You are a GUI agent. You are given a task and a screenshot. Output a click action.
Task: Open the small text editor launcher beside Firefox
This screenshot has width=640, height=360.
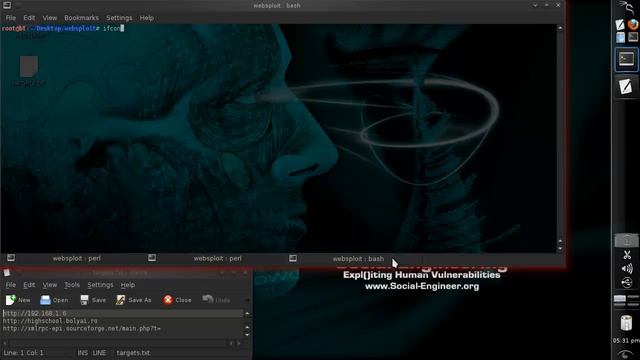click(620, 25)
